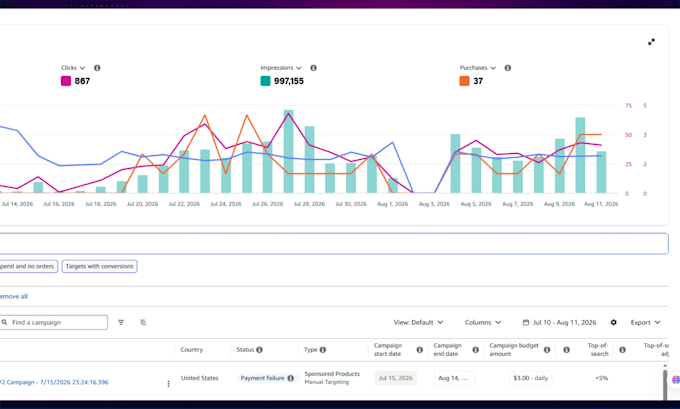Viewport: 680px width, 409px height.
Task: Click the 'Jul 15, 2026' start date field
Action: coord(396,378)
